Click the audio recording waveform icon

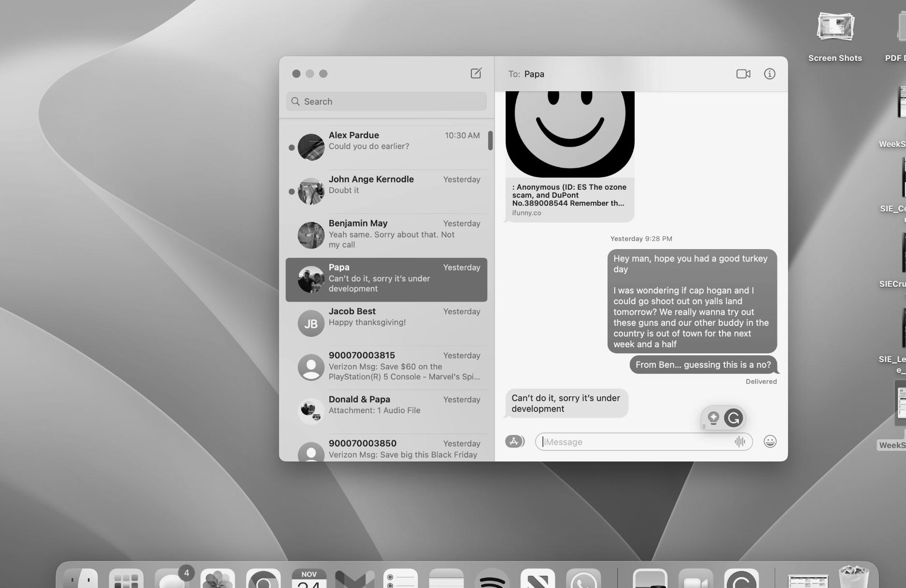click(x=740, y=442)
